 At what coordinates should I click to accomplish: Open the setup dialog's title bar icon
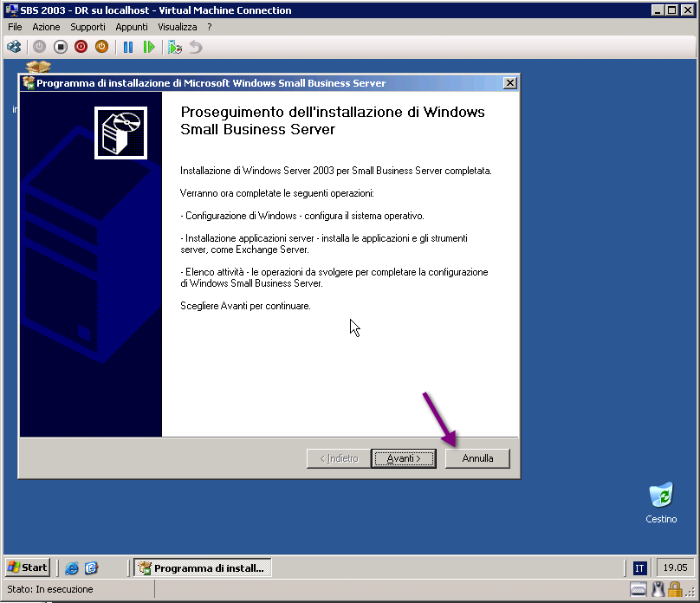click(x=29, y=83)
